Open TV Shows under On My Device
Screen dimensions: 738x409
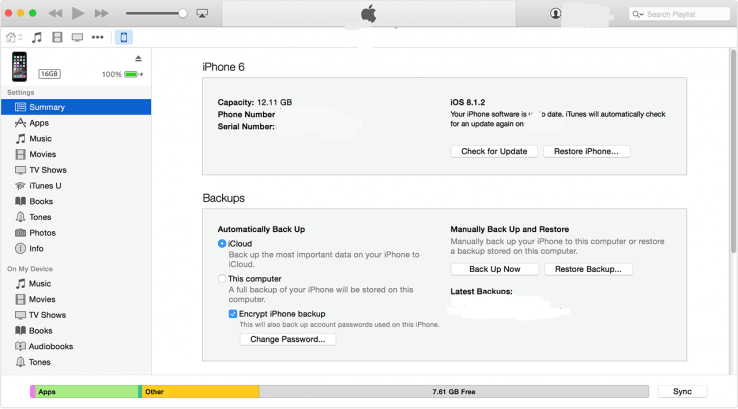pos(76,315)
